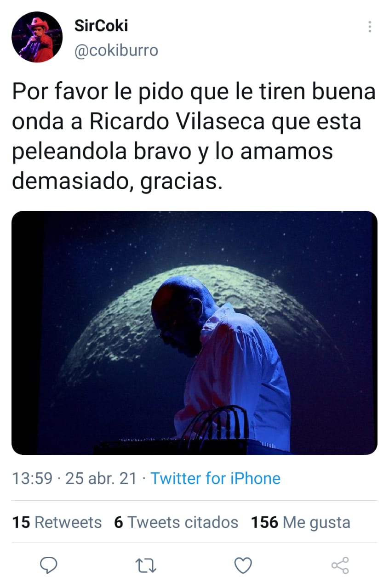Click the 25 abr. 21 date
The width and height of the screenshot is (389, 588).
tap(101, 478)
